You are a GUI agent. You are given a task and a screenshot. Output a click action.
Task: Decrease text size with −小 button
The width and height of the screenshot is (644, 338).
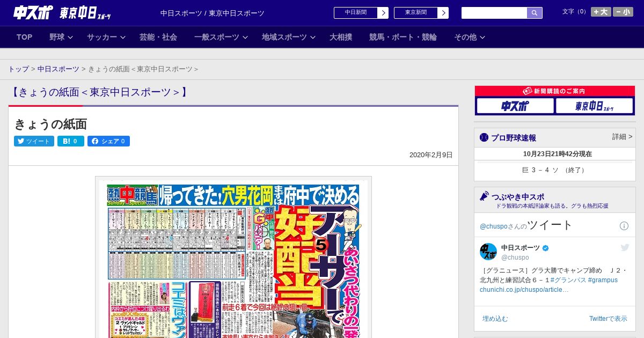click(x=623, y=12)
